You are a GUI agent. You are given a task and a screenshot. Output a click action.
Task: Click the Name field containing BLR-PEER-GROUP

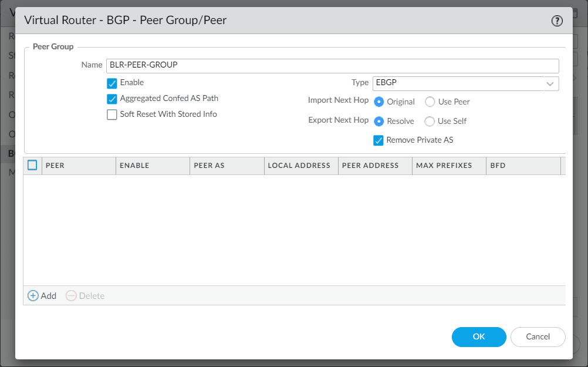click(x=235, y=65)
